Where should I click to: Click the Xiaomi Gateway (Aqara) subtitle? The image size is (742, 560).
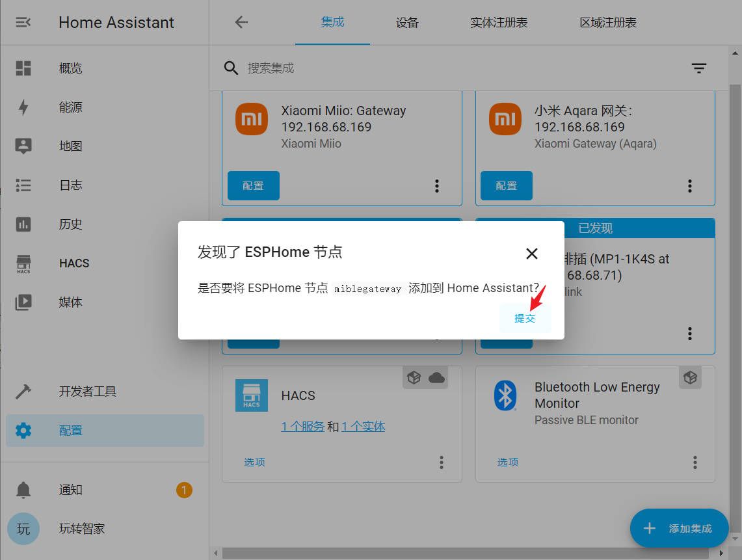595,144
